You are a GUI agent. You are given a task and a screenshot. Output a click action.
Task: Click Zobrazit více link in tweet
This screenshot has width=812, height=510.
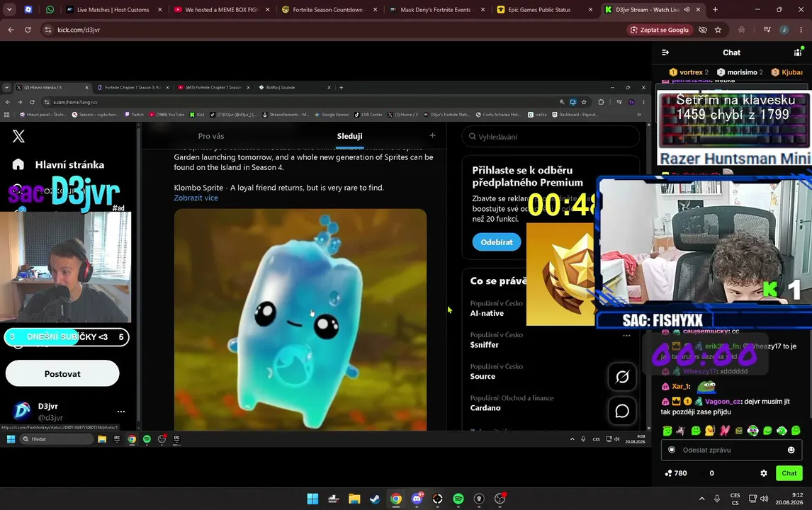[196, 198]
